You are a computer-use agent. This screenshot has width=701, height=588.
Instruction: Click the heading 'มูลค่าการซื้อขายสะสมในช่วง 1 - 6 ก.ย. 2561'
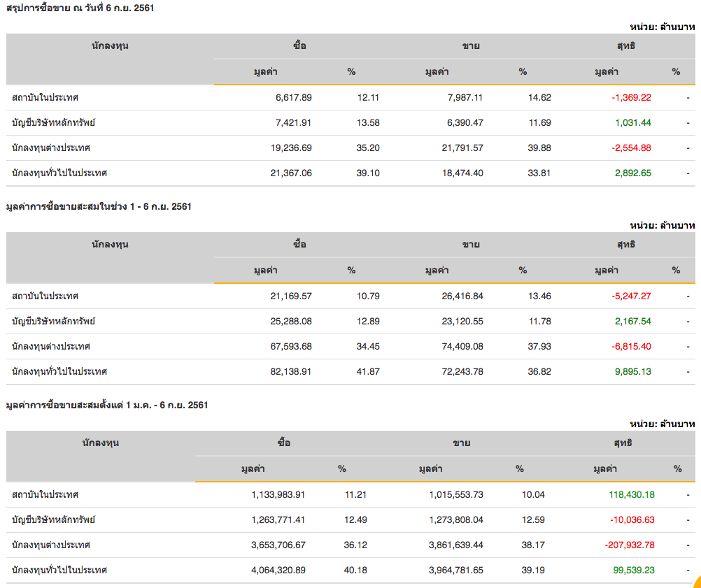98,207
